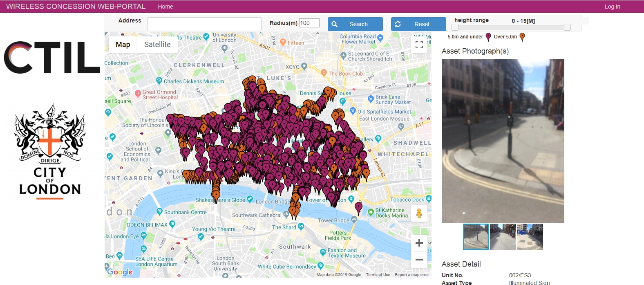Click the Reset button
644x285 pixels.
(x=418, y=24)
